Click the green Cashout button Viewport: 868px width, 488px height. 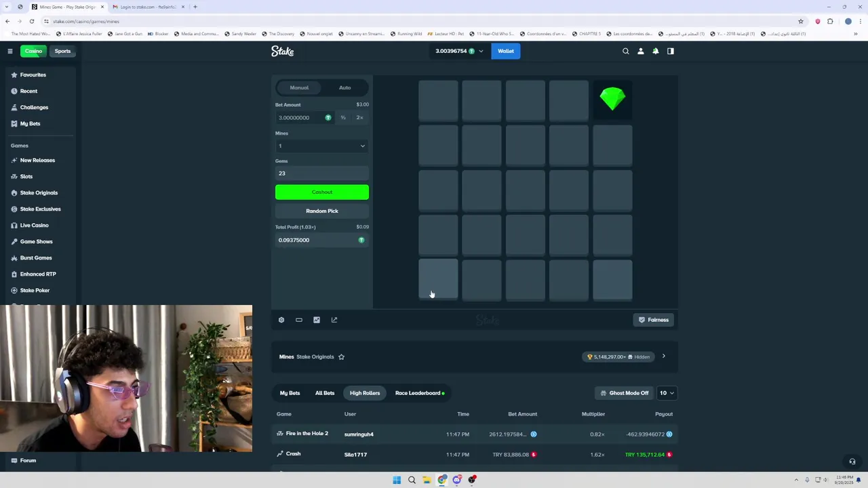(x=322, y=192)
